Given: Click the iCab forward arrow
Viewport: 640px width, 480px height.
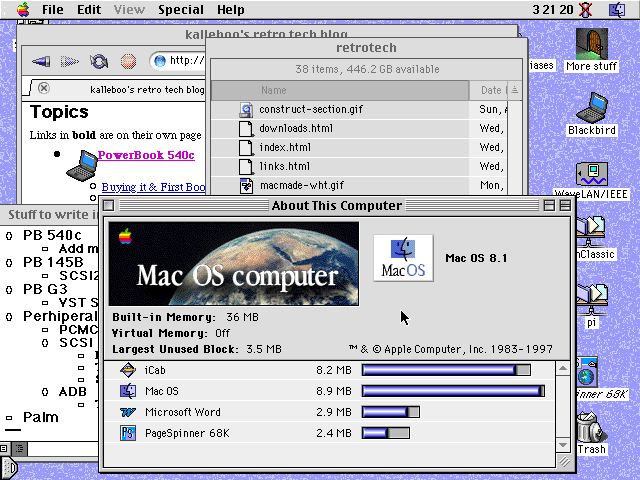Looking at the screenshot, I should [x=70, y=62].
